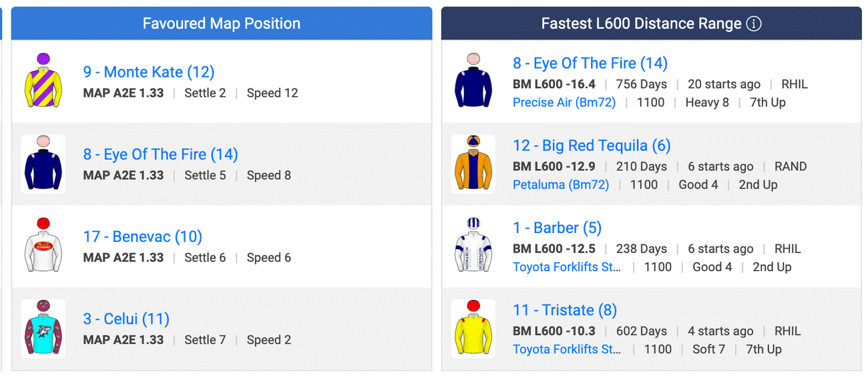Image resolution: width=868 pixels, height=380 pixels.
Task: Open the Petaluma (Bm72) race link
Action: [x=561, y=184]
